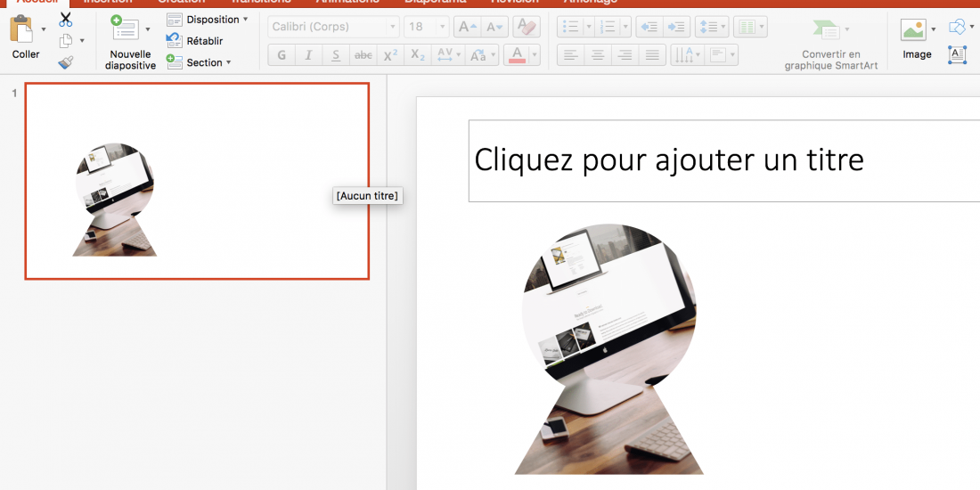Expand the copy options arrow
Image resolution: width=980 pixels, height=490 pixels.
pos(82,41)
